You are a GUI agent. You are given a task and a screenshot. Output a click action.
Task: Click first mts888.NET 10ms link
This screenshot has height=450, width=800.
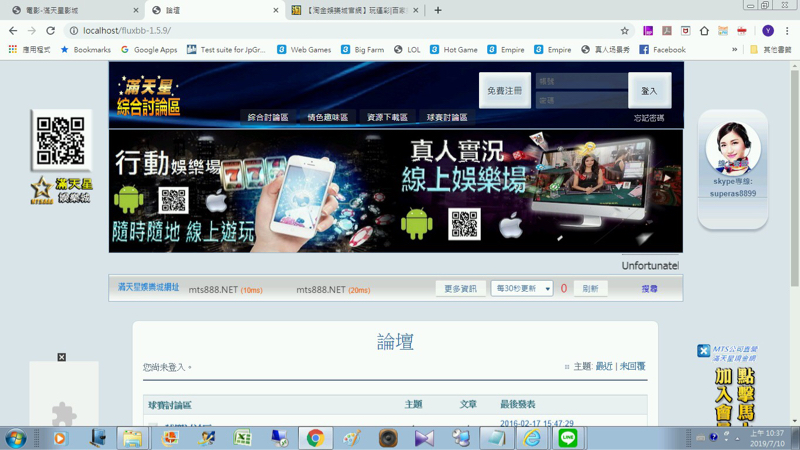point(226,289)
